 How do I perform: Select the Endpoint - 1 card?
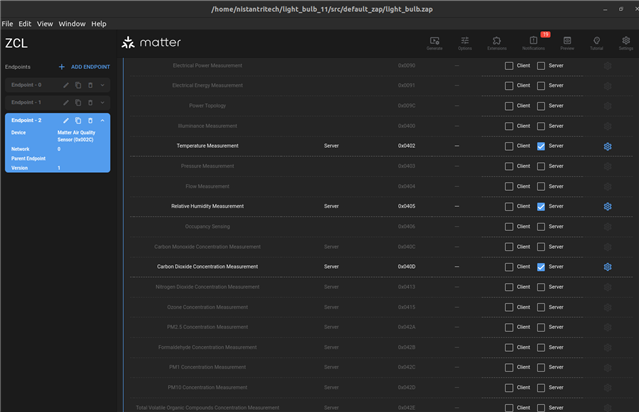tap(57, 103)
